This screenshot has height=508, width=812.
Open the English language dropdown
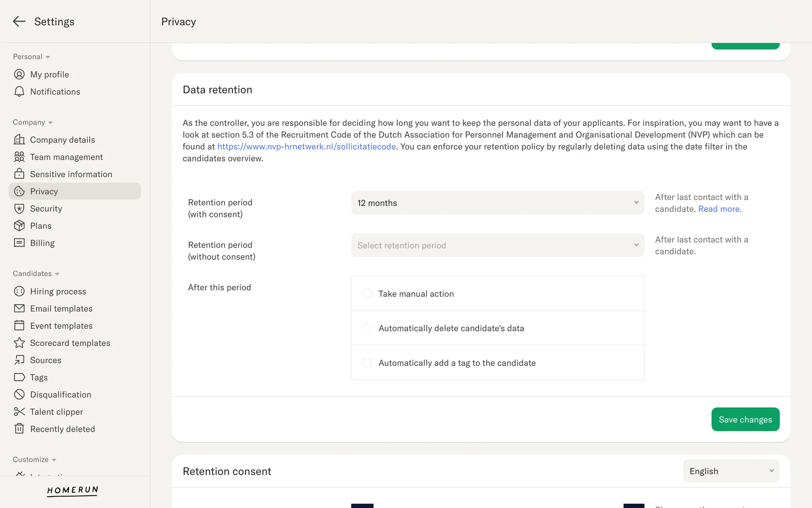tap(731, 471)
